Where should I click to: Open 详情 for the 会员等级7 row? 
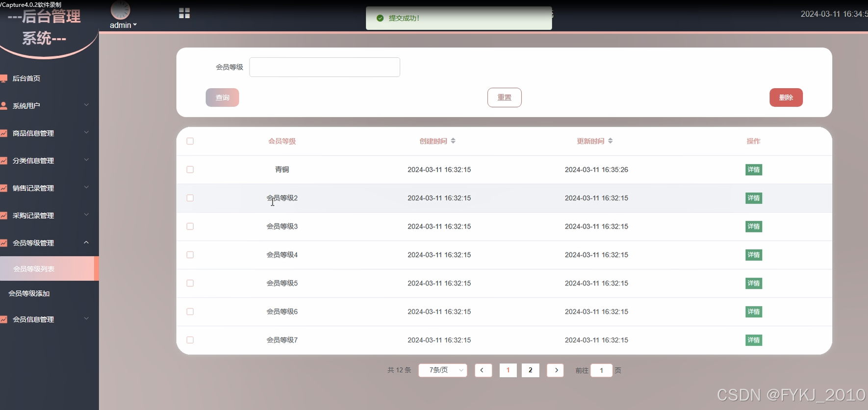click(753, 340)
